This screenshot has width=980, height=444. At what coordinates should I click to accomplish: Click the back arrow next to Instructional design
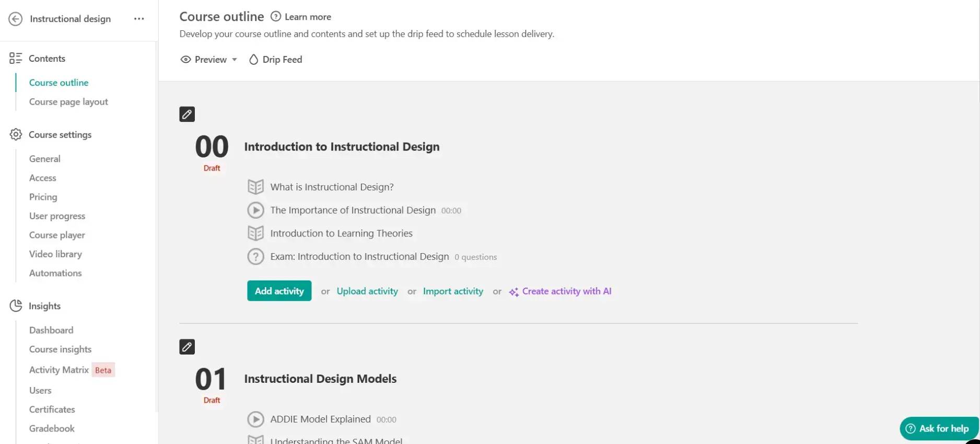point(16,19)
